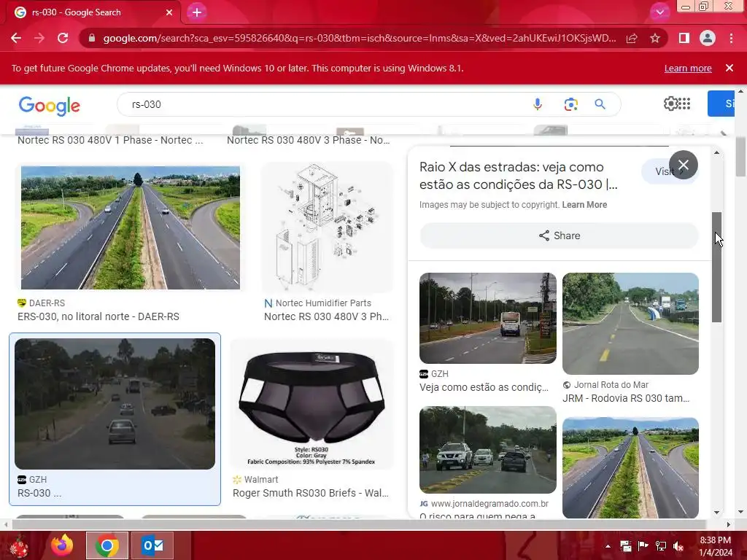The height and width of the screenshot is (560, 747).
Task: Open Outlook from the taskbar
Action: coord(152,545)
